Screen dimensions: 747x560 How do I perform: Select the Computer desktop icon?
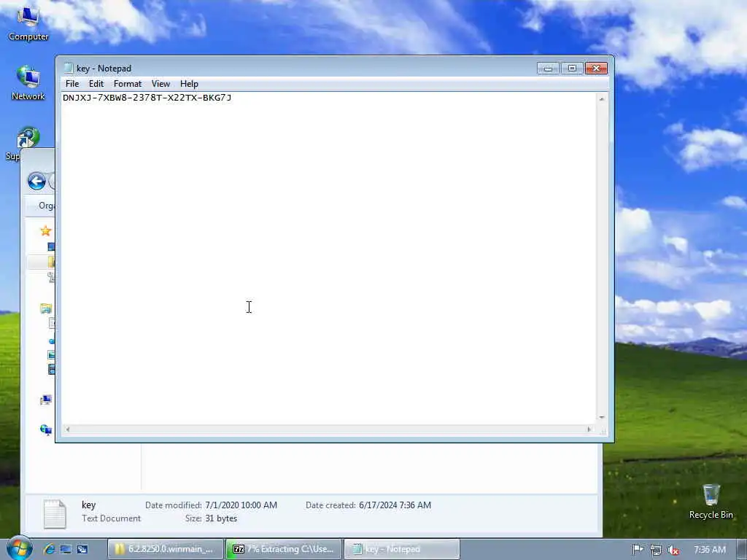[28, 24]
